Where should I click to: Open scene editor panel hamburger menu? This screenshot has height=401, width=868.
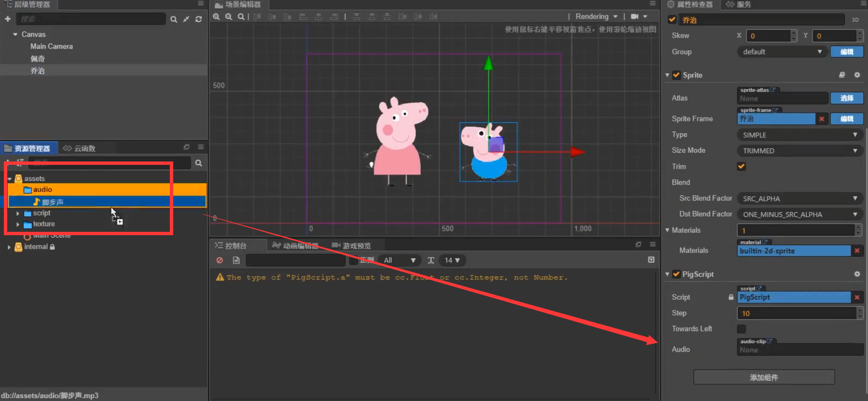pyautogui.click(x=652, y=4)
